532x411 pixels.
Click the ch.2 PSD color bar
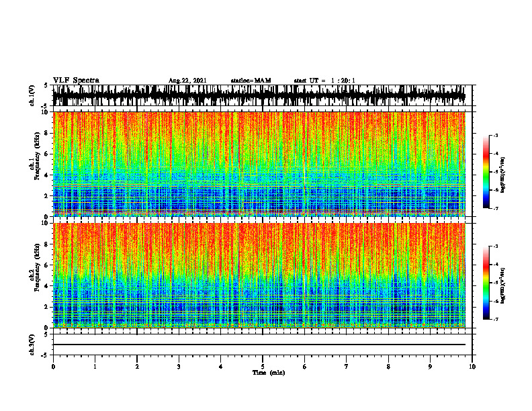pos(486,283)
